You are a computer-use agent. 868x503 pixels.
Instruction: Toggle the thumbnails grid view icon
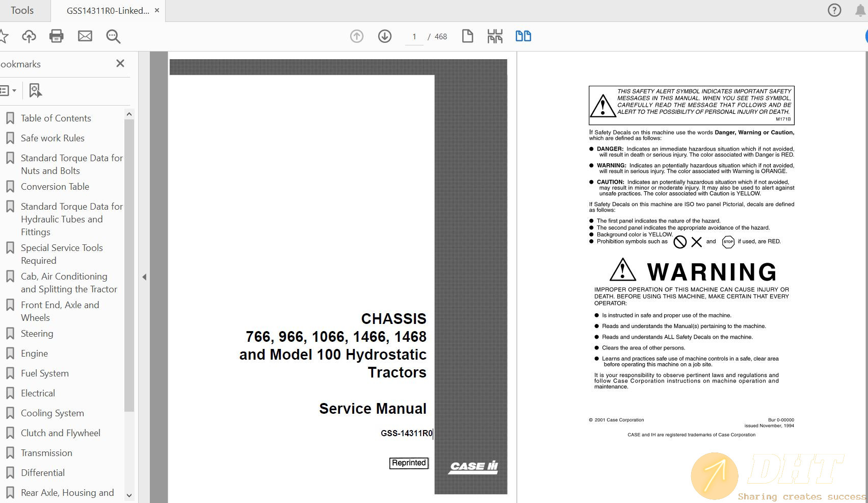495,36
